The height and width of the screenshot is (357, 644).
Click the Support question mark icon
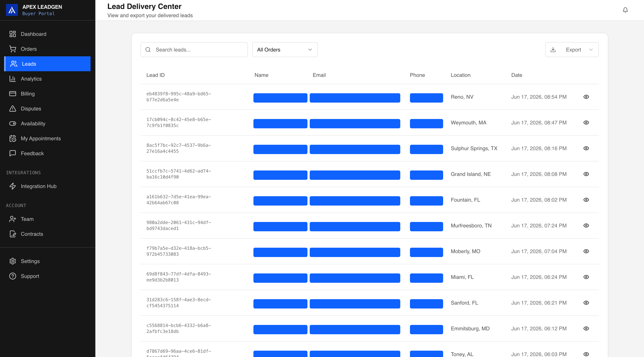coord(12,276)
